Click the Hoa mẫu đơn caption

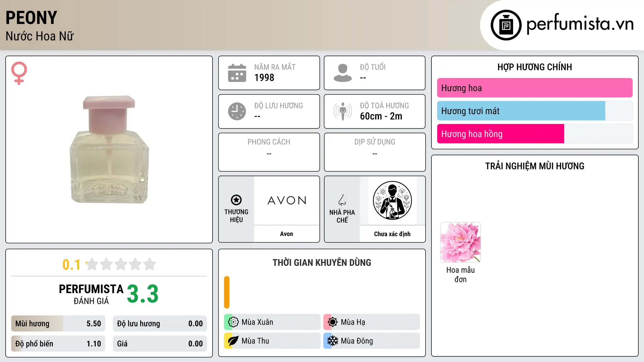click(460, 275)
